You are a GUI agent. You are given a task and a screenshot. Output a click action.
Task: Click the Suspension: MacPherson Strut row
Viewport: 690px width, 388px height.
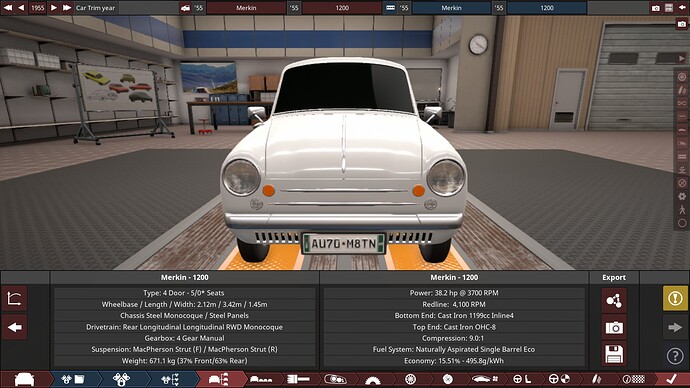(184, 349)
